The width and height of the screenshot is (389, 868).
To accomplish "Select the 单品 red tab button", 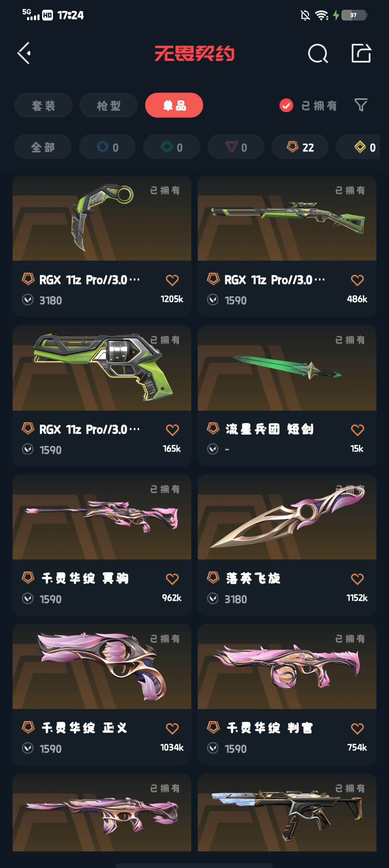I will tap(174, 105).
